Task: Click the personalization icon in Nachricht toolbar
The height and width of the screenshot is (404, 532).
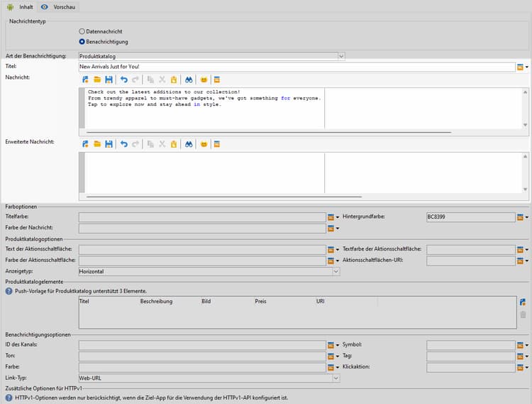Action: [217, 80]
